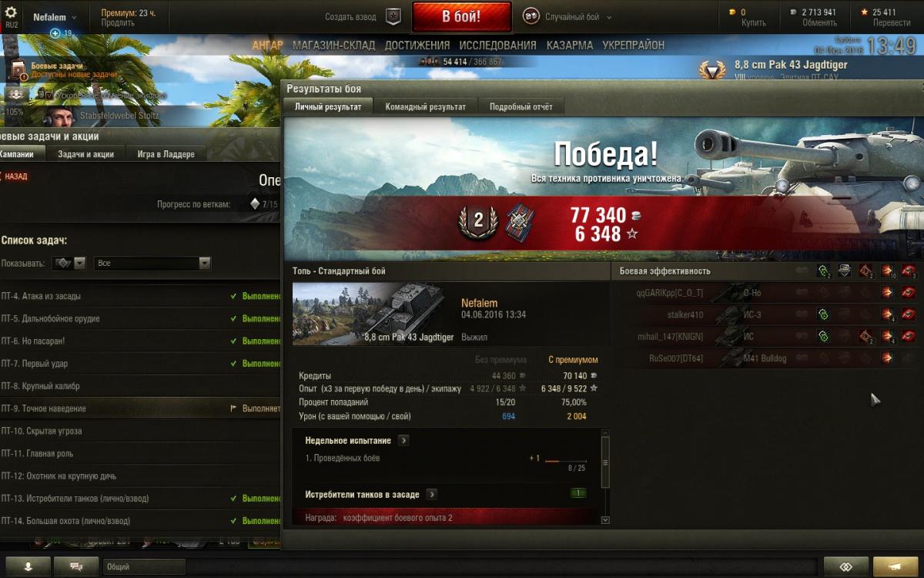Image resolution: width=924 pixels, height=578 pixels.
Task: Click the red В бой! button
Action: coord(462,16)
